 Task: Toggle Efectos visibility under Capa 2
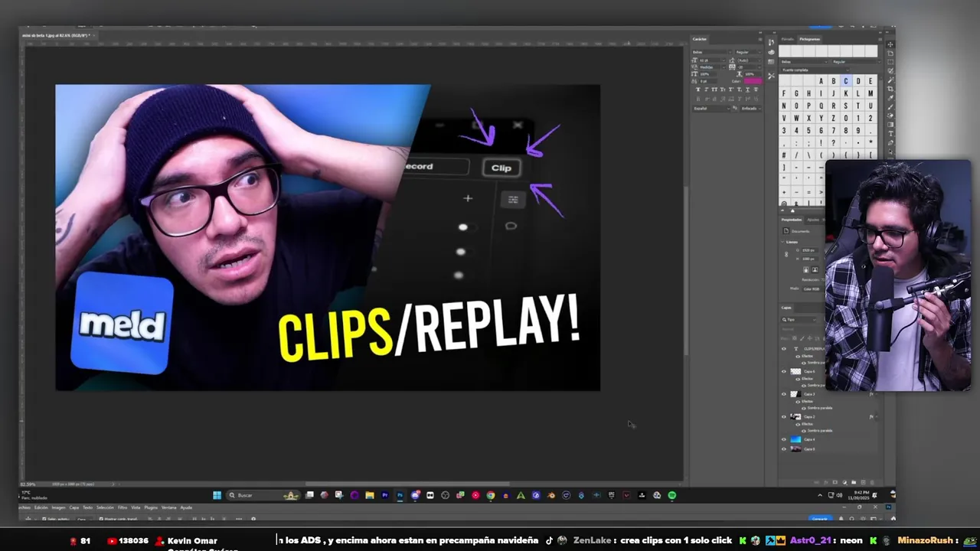798,424
